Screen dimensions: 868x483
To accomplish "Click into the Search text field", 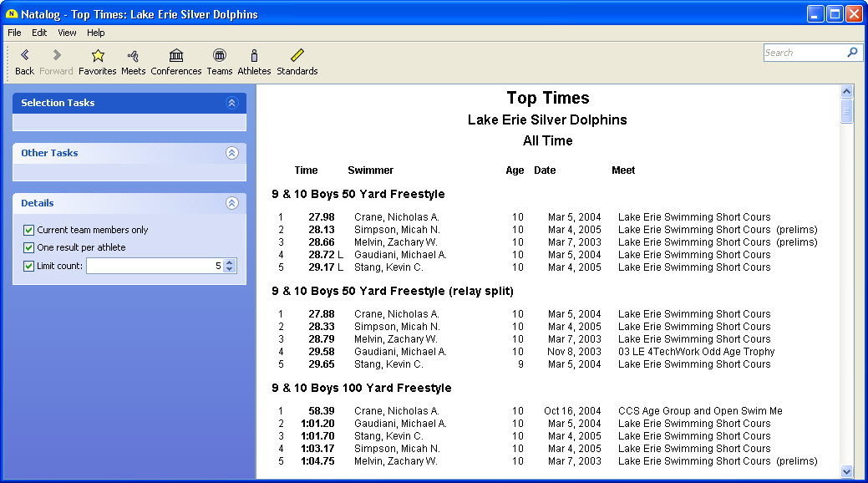I will point(803,53).
